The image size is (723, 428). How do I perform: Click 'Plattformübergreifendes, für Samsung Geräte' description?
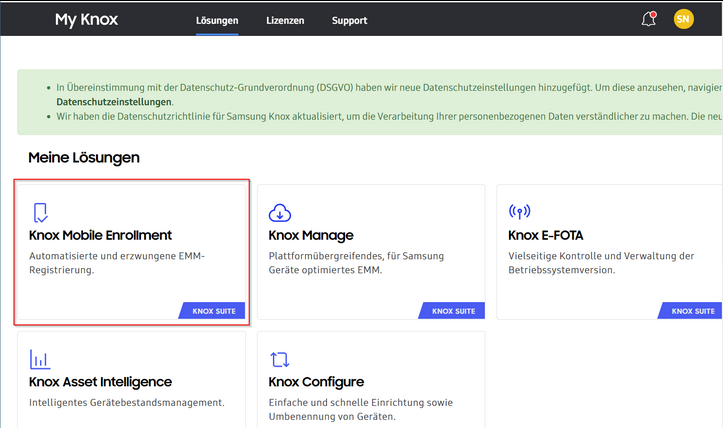[x=356, y=263]
